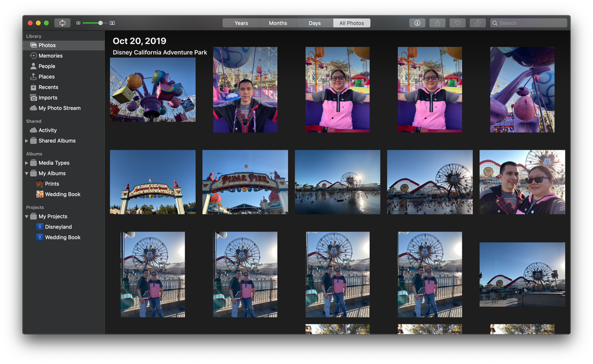Click the Recents icon in sidebar
This screenshot has width=593, height=364.
coord(33,87)
